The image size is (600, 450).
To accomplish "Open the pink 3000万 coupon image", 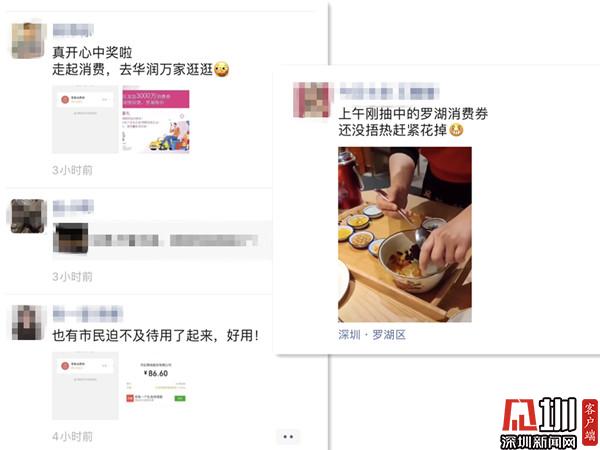I will (x=156, y=120).
